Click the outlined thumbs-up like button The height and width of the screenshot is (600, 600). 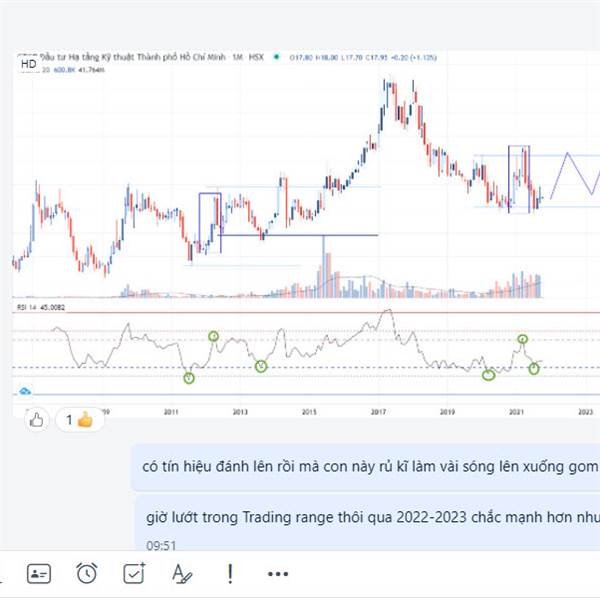point(37,420)
